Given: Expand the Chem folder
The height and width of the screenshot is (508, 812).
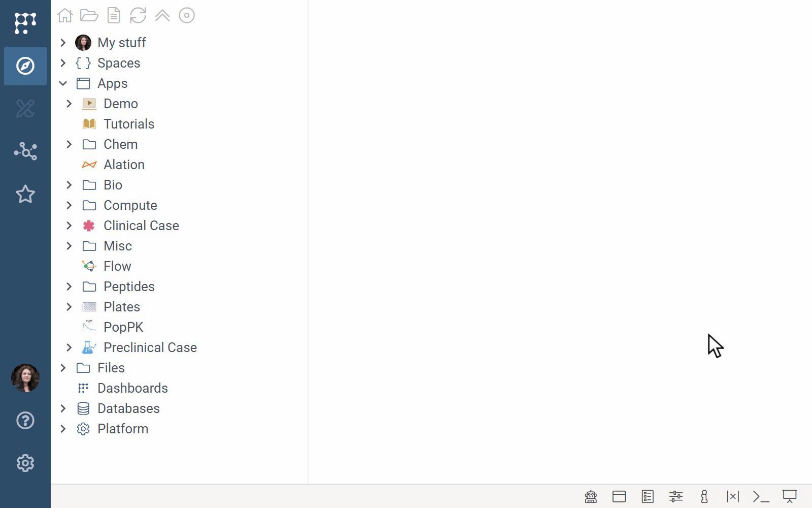Looking at the screenshot, I should click(69, 144).
